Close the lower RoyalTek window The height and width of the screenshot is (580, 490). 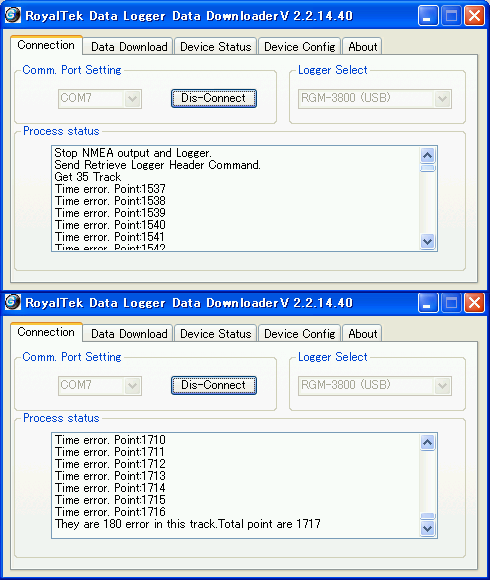(474, 303)
